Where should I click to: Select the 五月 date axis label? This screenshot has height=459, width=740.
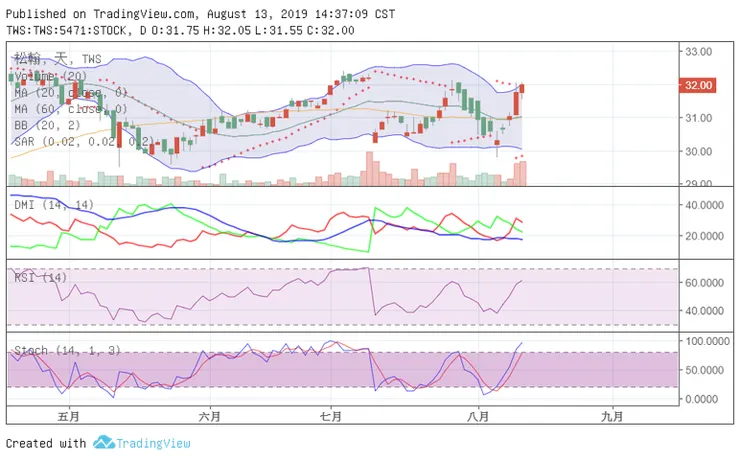69,417
